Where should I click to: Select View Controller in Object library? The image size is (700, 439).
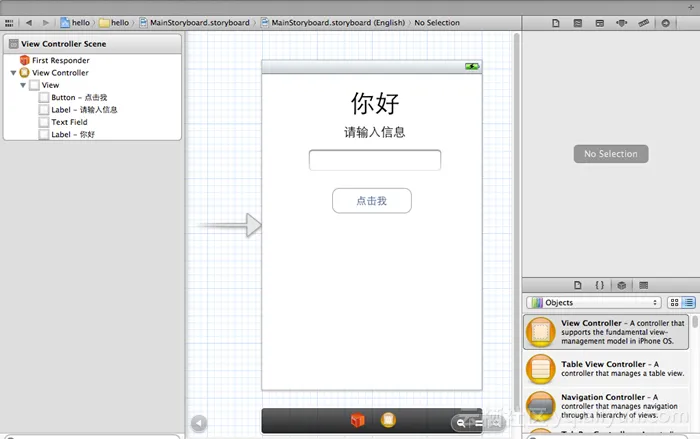point(606,332)
